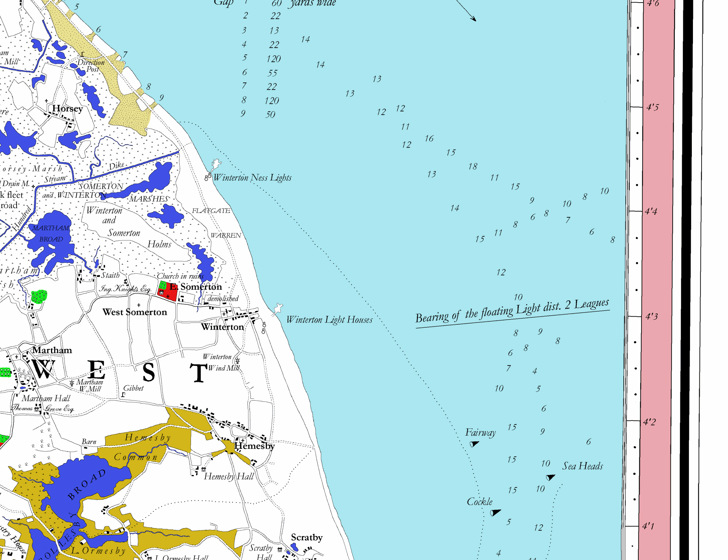This screenshot has height=560, width=728.
Task: Click the gap width value 50
Action: [270, 115]
